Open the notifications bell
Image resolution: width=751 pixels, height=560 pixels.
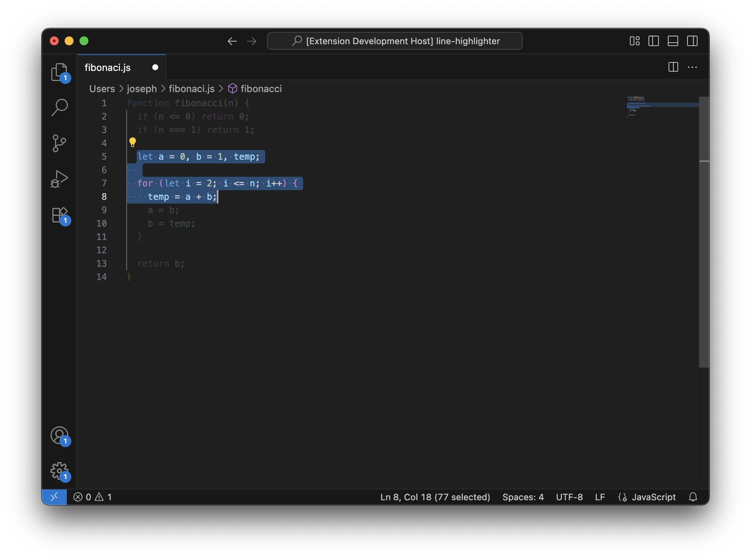[693, 497]
